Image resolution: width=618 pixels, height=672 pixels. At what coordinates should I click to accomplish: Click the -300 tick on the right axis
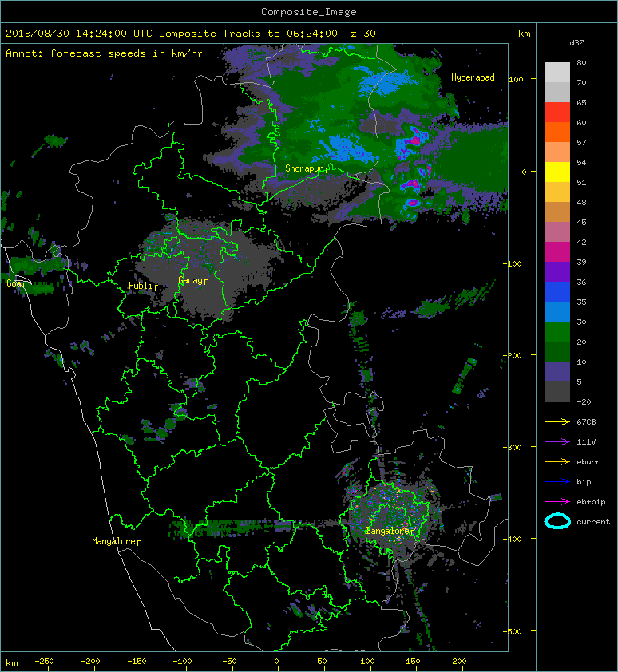pyautogui.click(x=513, y=447)
